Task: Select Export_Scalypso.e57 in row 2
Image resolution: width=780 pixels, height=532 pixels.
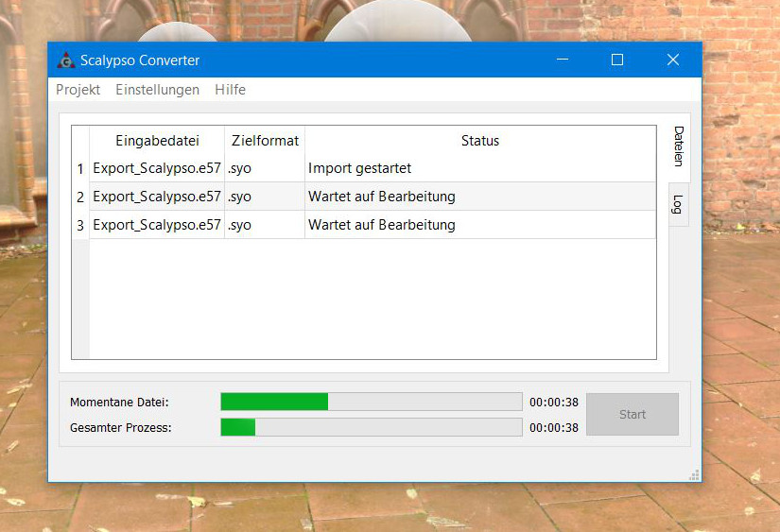Action: pos(157,197)
